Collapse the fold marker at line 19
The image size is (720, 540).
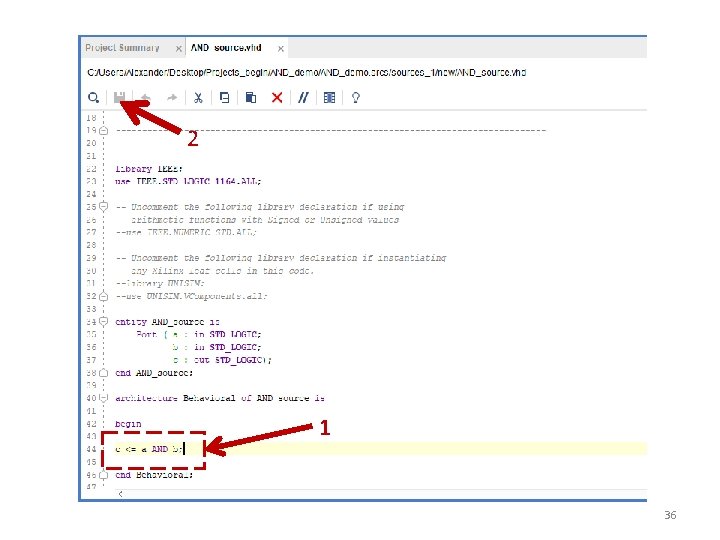(104, 130)
